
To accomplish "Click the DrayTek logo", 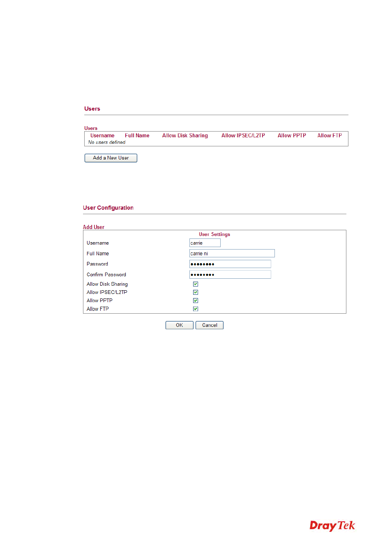I will [332, 526].
